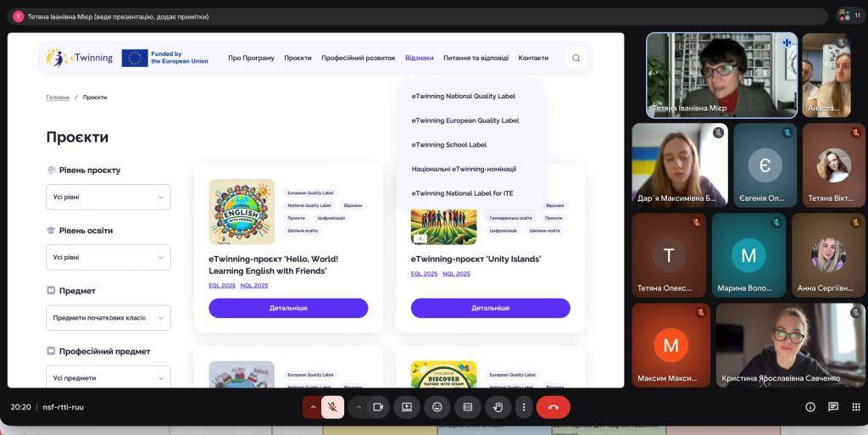Select Тетяна Олекс... participant tile
868x435 pixels.
click(669, 255)
